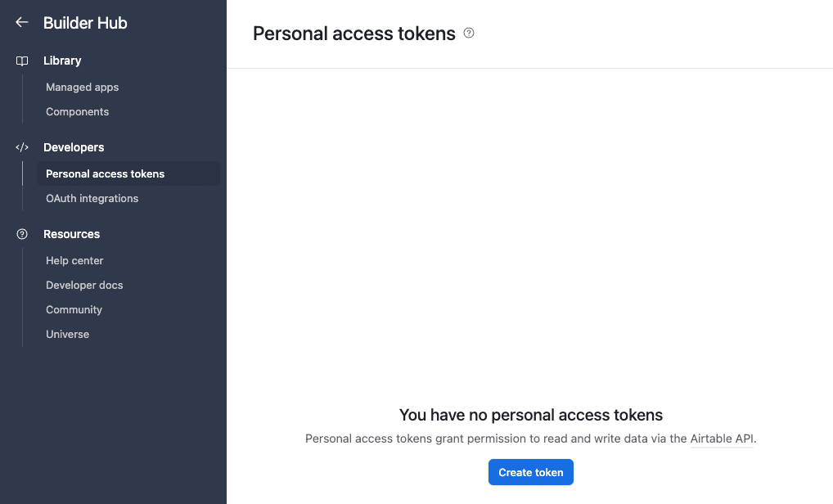The image size is (833, 504).
Task: Click the Resources section heading
Action: pyautogui.click(x=72, y=234)
